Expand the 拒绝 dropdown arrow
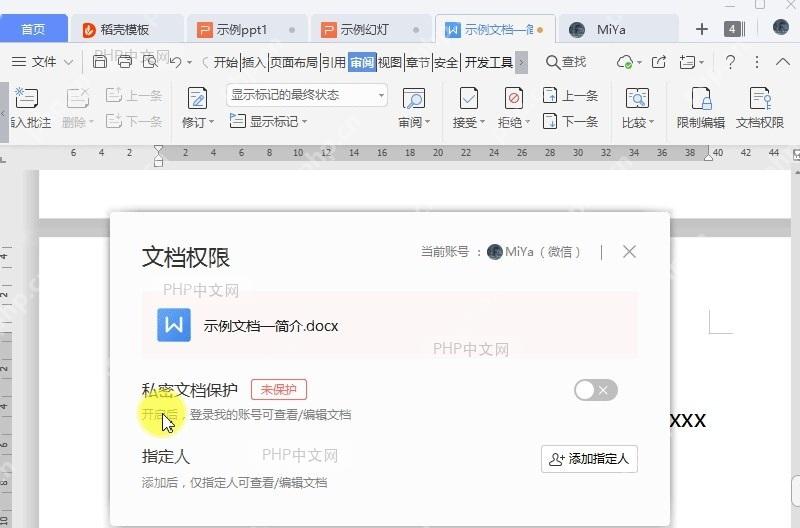 527,122
